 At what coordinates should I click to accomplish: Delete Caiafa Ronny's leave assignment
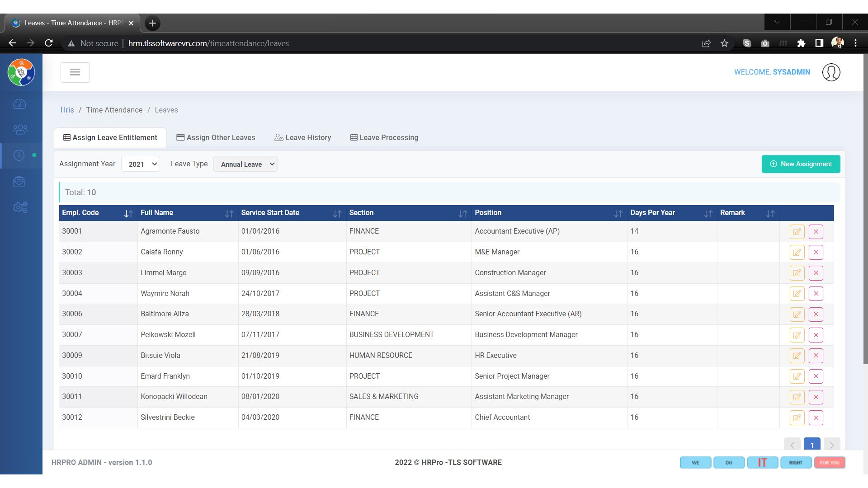[x=816, y=253]
